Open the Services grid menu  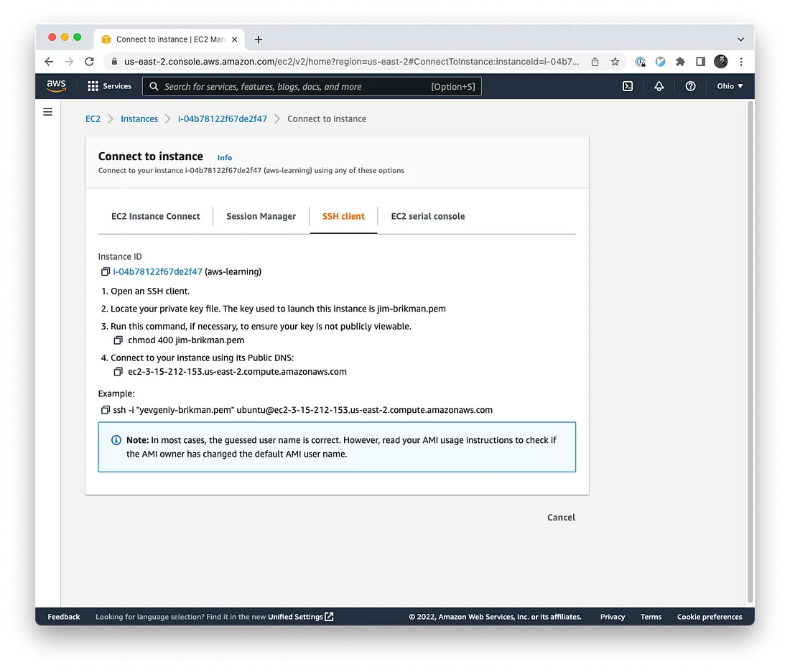coord(109,86)
